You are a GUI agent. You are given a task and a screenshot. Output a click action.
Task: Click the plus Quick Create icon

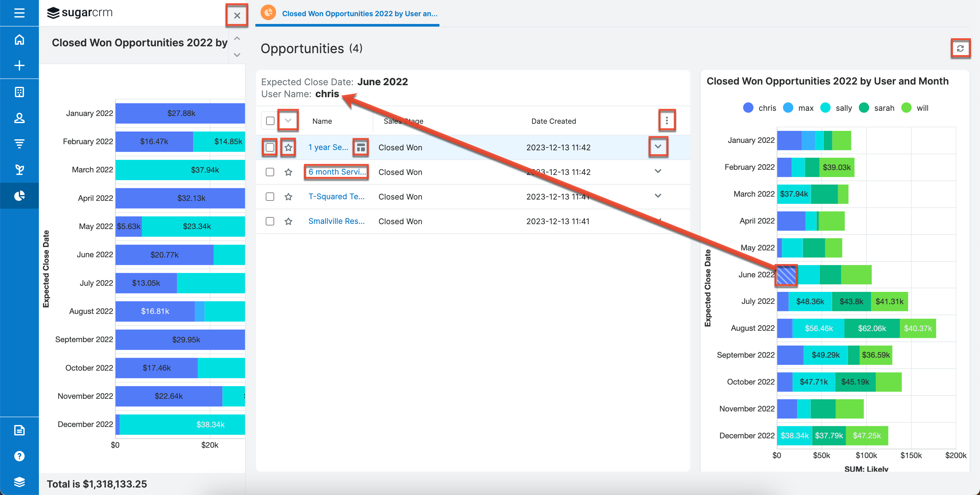[19, 65]
